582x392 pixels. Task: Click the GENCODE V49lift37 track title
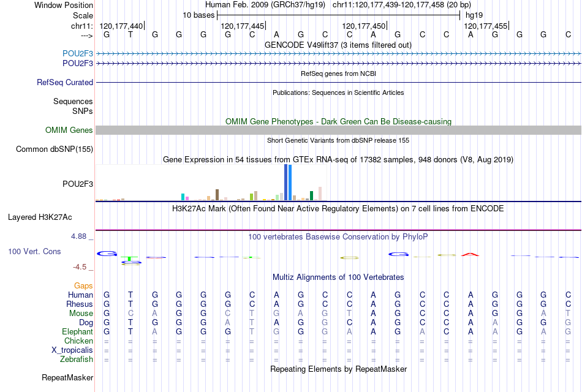pyautogui.click(x=338, y=45)
